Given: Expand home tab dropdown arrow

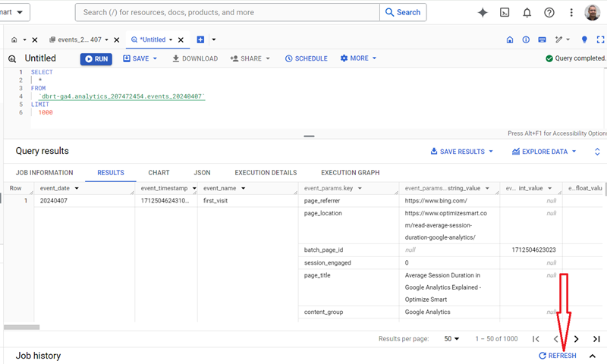Looking at the screenshot, I should click(24, 39).
